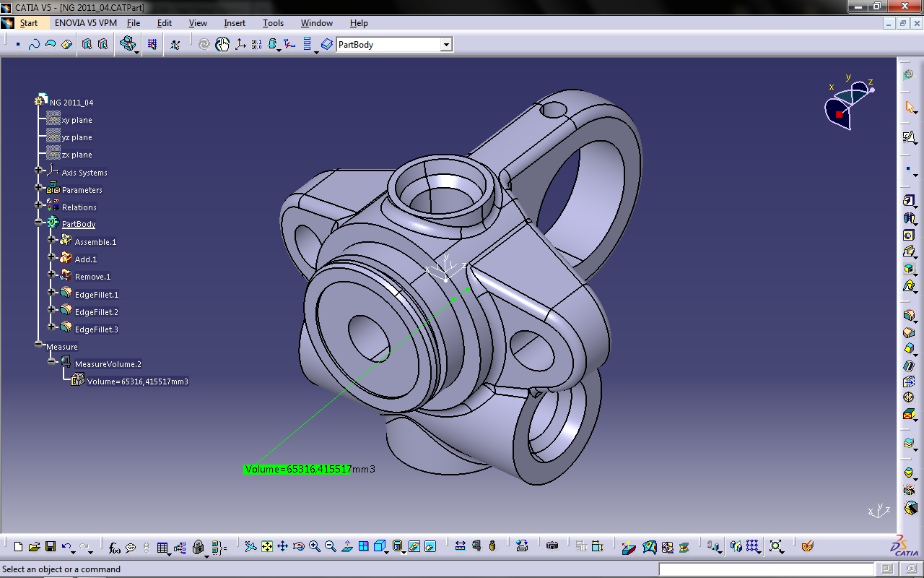Click the Fly mode airplane icon

(x=250, y=547)
